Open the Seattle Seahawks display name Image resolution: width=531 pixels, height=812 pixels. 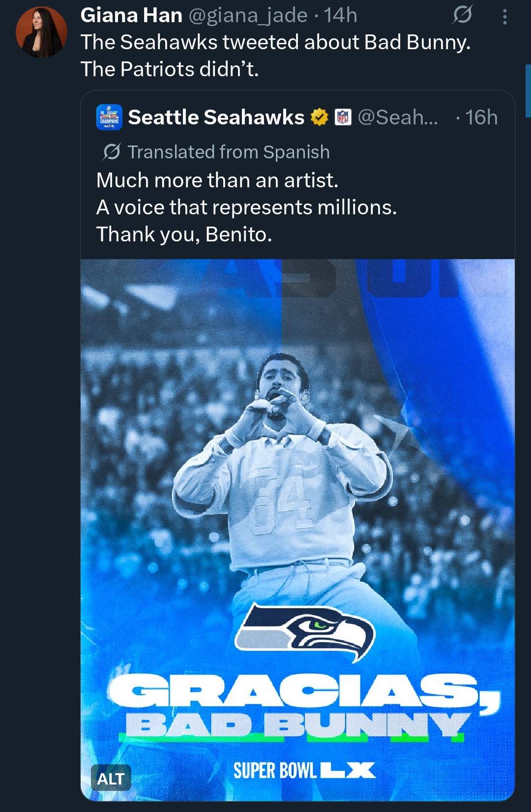click(x=216, y=117)
